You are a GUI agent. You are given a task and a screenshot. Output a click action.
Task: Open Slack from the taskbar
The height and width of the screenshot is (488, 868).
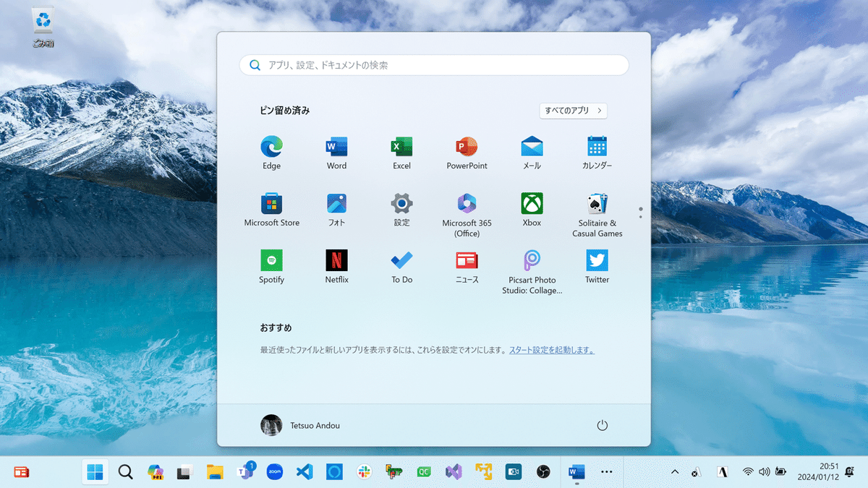click(364, 472)
